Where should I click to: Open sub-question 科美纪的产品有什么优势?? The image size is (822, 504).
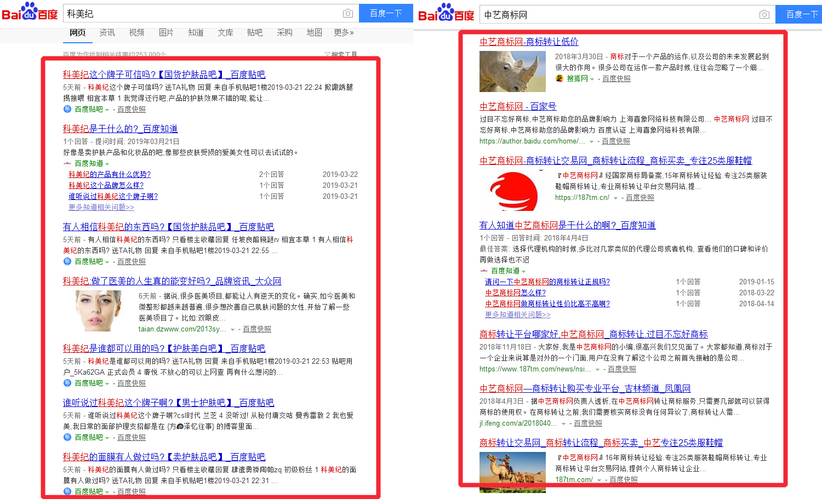click(110, 174)
